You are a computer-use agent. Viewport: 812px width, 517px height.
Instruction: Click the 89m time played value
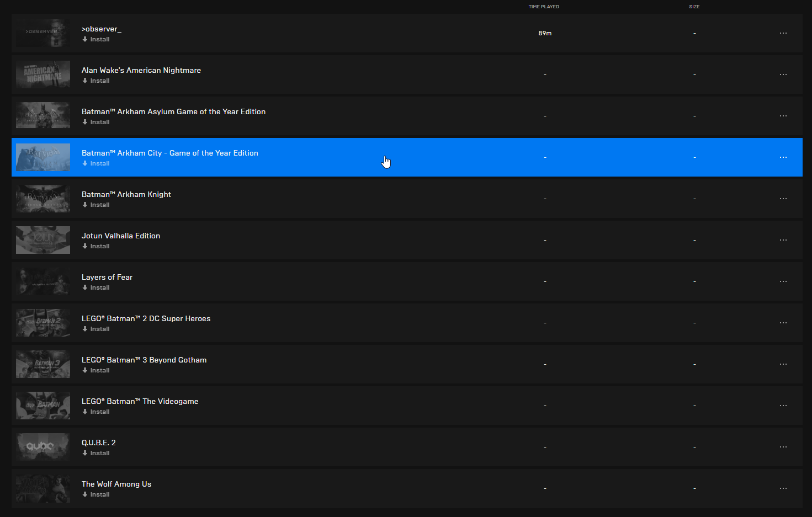point(545,33)
